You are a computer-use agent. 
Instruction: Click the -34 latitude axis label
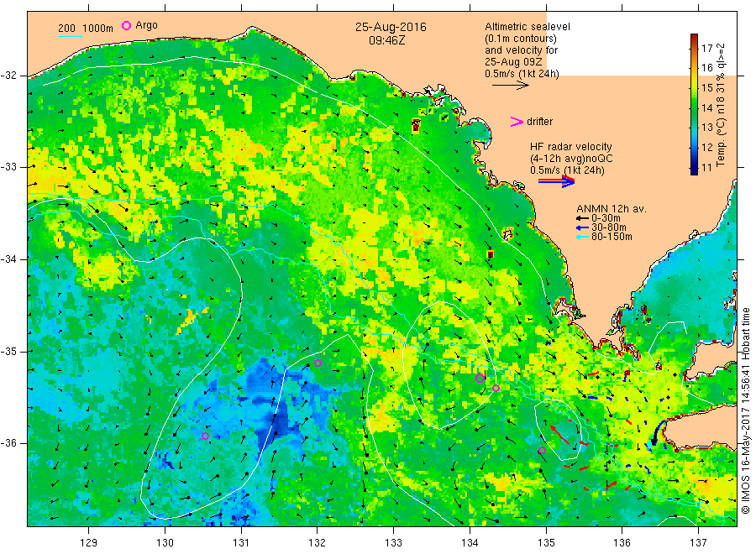8,259
